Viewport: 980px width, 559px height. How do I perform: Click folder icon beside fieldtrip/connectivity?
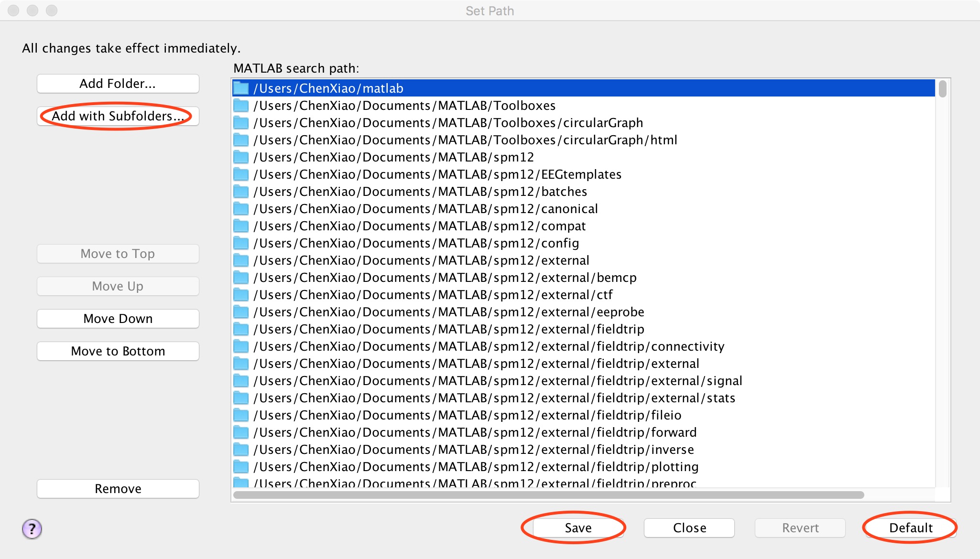tap(241, 346)
